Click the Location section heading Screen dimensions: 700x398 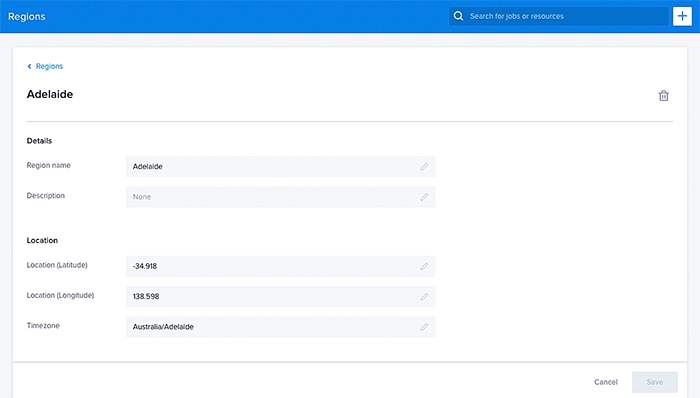tap(42, 240)
